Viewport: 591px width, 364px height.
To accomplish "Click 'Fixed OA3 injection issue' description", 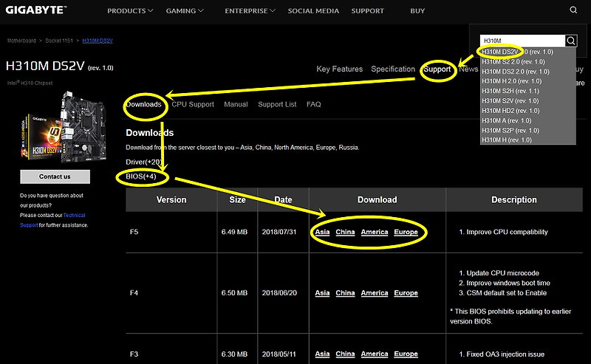I will pos(505,354).
